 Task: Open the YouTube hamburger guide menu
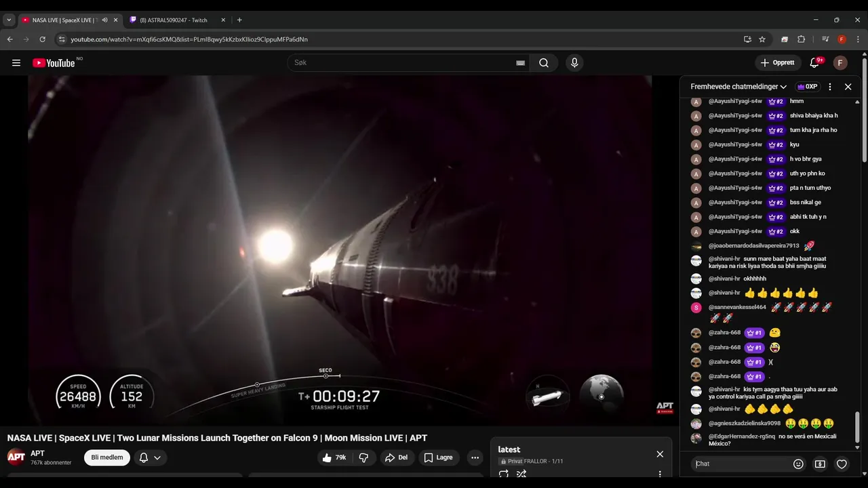(16, 63)
